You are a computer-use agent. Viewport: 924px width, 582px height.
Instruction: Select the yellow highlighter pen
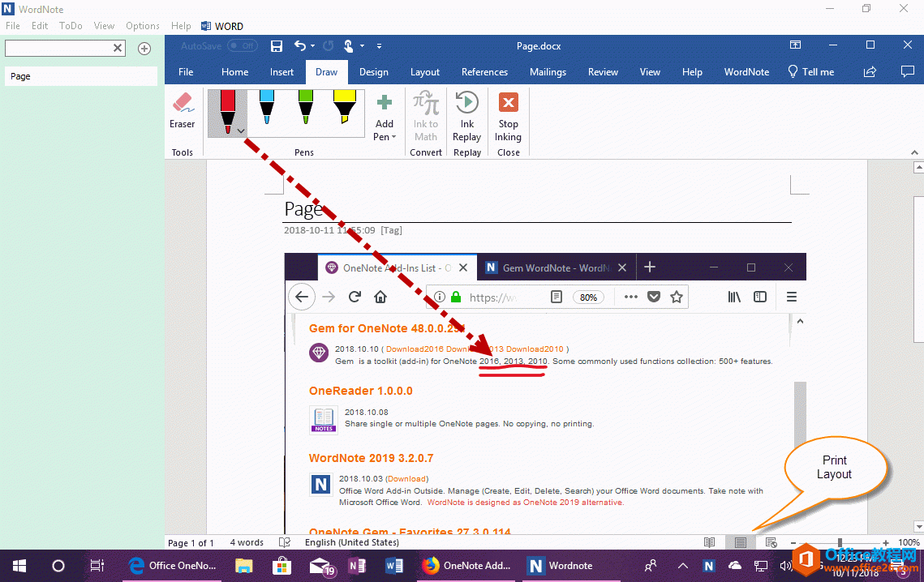(344, 108)
